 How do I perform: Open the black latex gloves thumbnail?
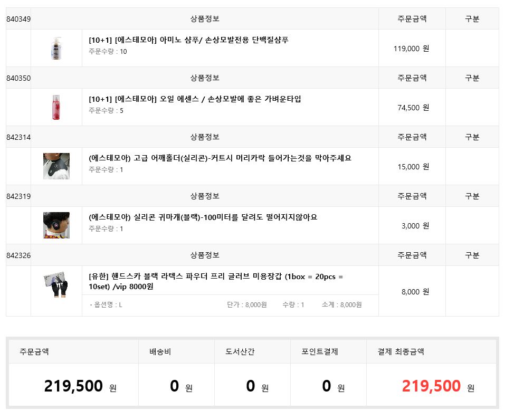[x=56, y=284]
